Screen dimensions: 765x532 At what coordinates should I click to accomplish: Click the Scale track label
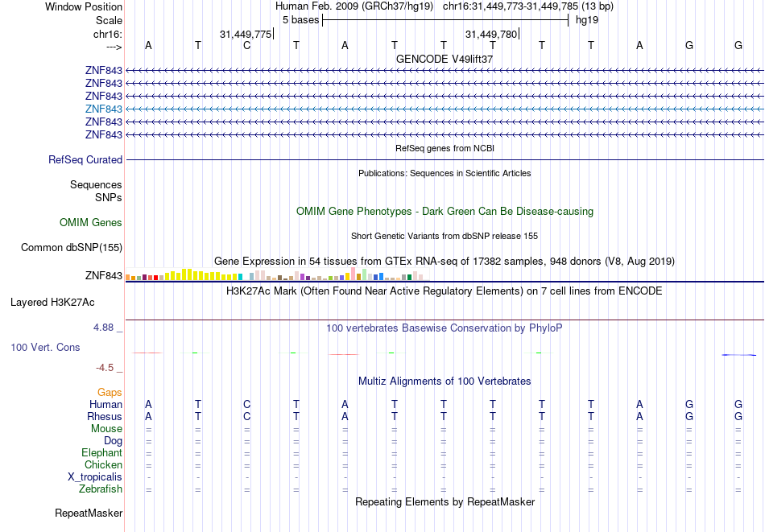[109, 20]
